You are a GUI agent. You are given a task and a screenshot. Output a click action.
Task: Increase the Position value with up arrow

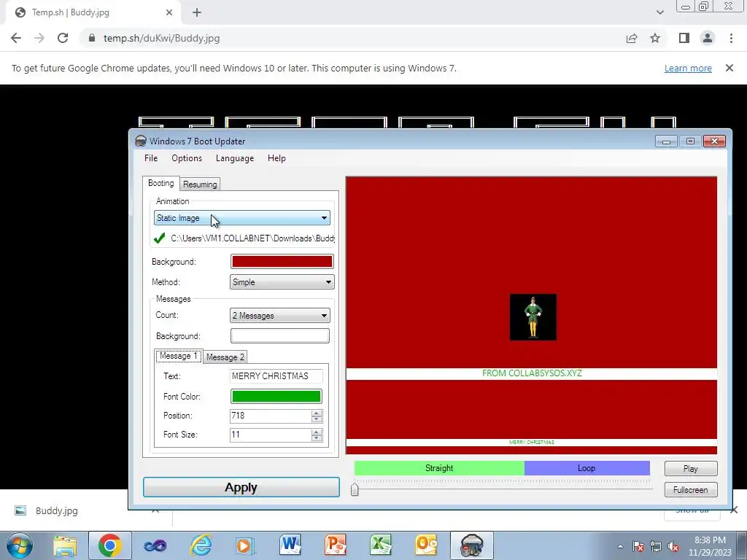317,413
